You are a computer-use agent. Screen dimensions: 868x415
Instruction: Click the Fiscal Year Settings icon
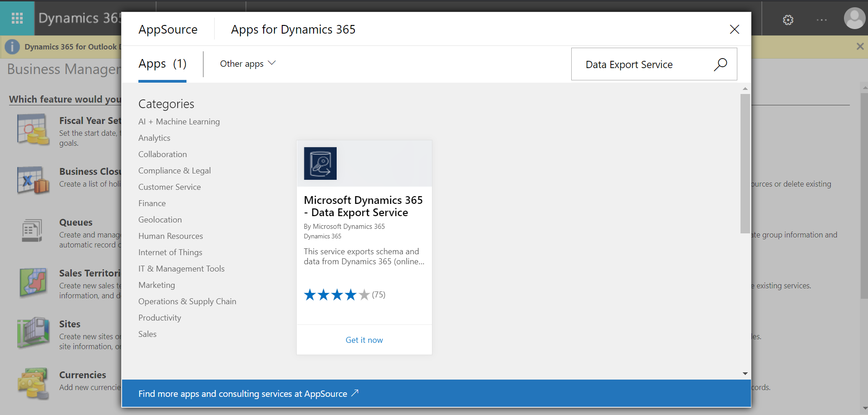33,129
